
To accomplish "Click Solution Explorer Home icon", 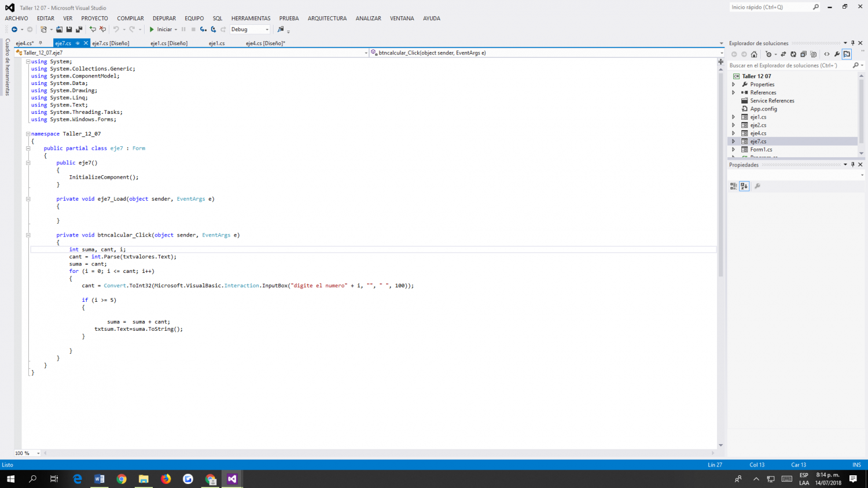I will (754, 54).
